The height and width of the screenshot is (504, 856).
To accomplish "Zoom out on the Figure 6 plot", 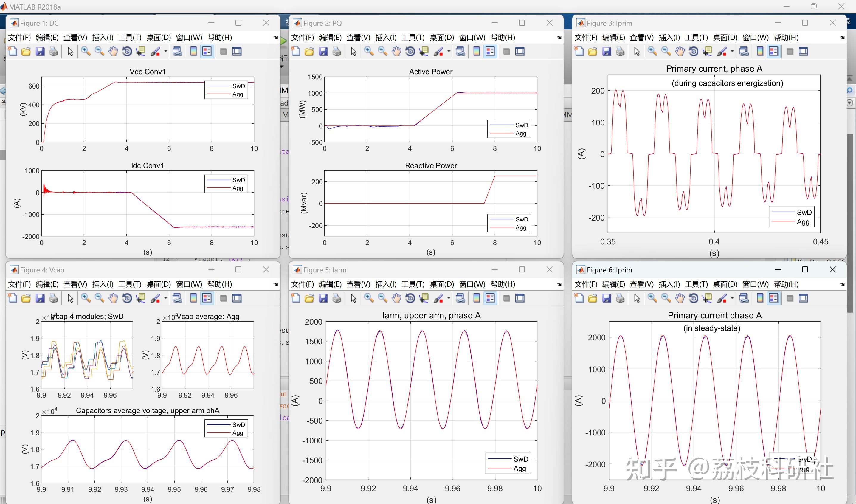I will [666, 298].
